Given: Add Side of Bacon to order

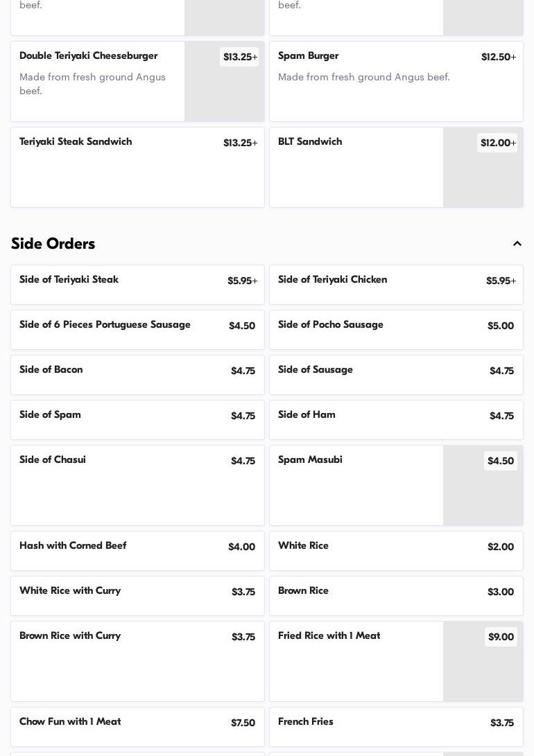Looking at the screenshot, I should [x=137, y=375].
